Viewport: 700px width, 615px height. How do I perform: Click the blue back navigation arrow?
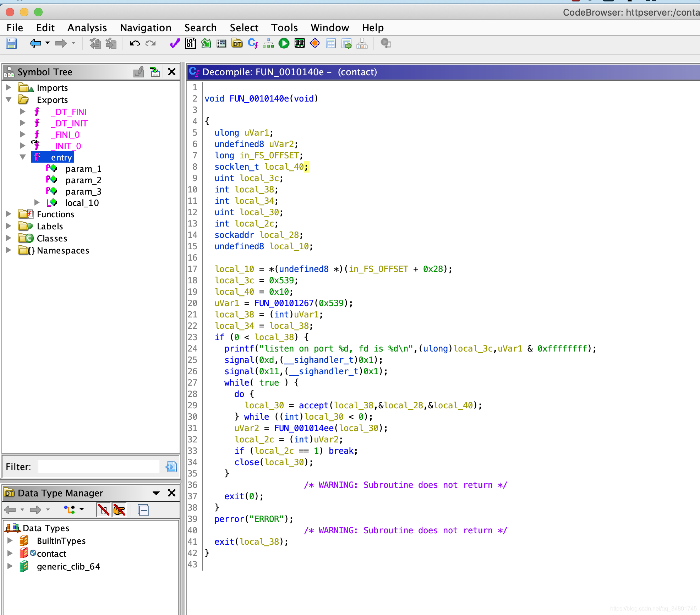(x=35, y=44)
